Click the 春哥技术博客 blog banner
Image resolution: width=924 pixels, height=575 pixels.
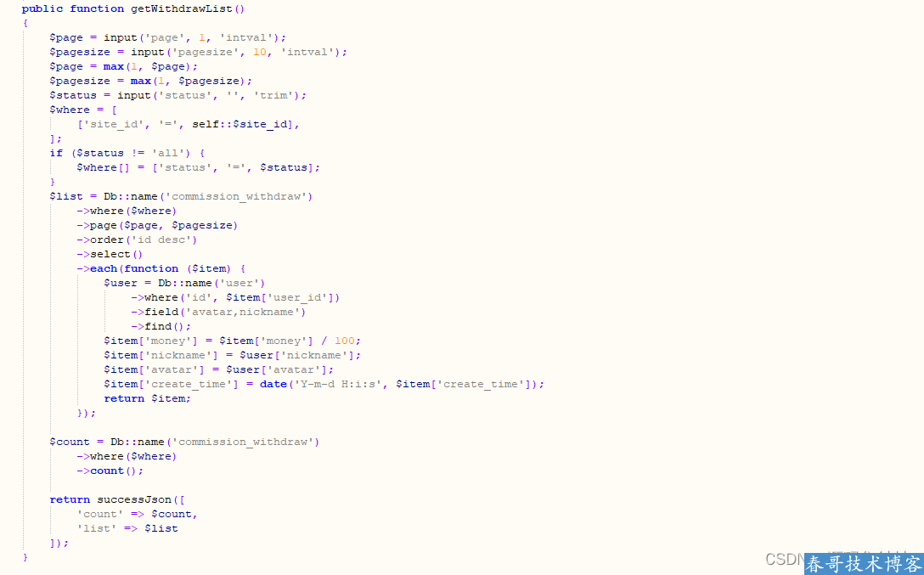tap(864, 564)
